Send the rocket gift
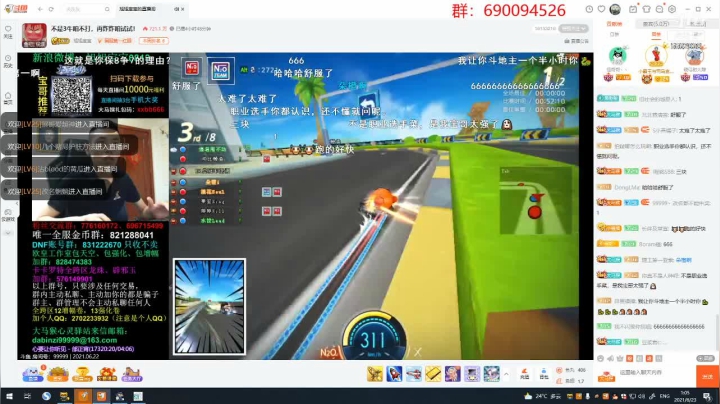This screenshot has width=720, height=404. (x=394, y=374)
